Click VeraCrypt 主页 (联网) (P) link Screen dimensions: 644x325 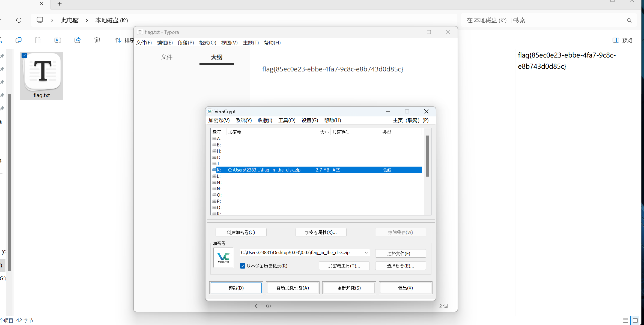point(411,121)
